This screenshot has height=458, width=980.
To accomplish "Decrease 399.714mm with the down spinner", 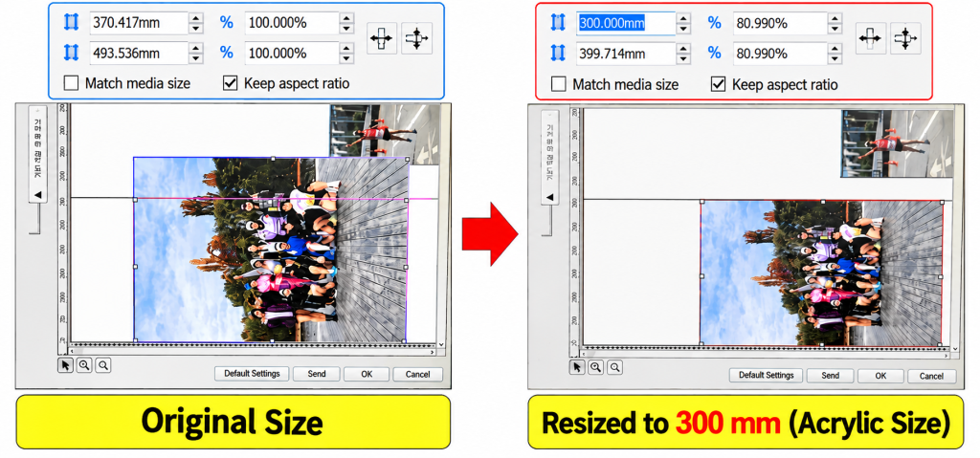I will tap(683, 58).
